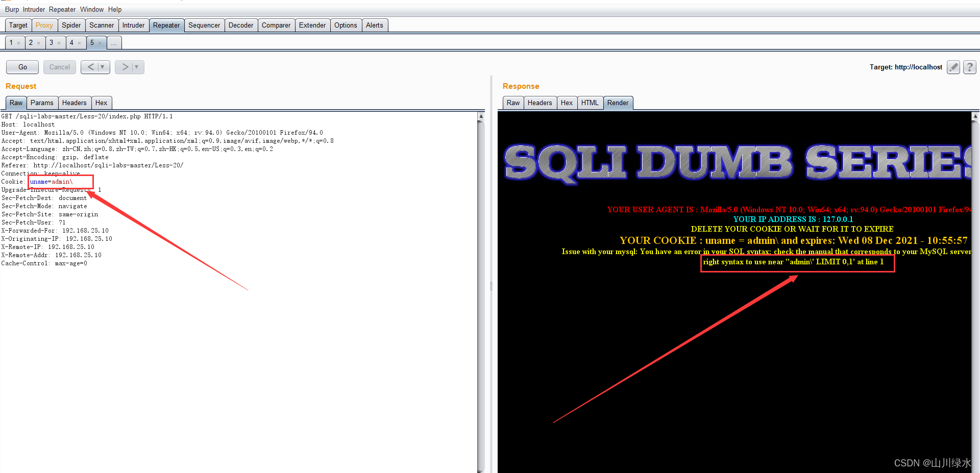Select the response Hex view tab
980x473 pixels.
567,103
